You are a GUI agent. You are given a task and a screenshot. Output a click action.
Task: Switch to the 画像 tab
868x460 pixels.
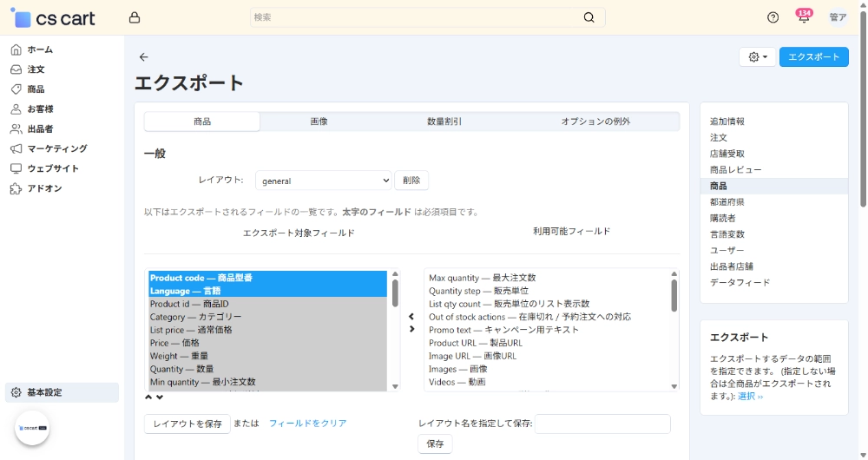coord(319,122)
